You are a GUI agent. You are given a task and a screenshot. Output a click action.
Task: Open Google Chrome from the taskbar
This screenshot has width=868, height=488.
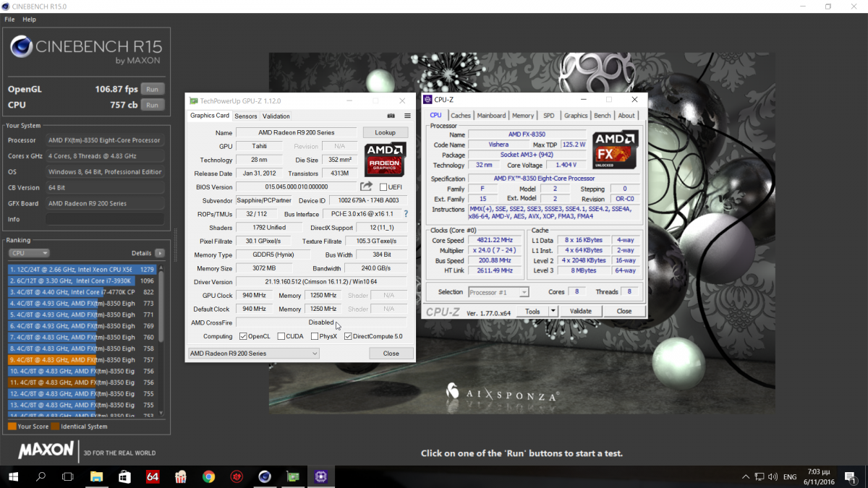point(208,476)
